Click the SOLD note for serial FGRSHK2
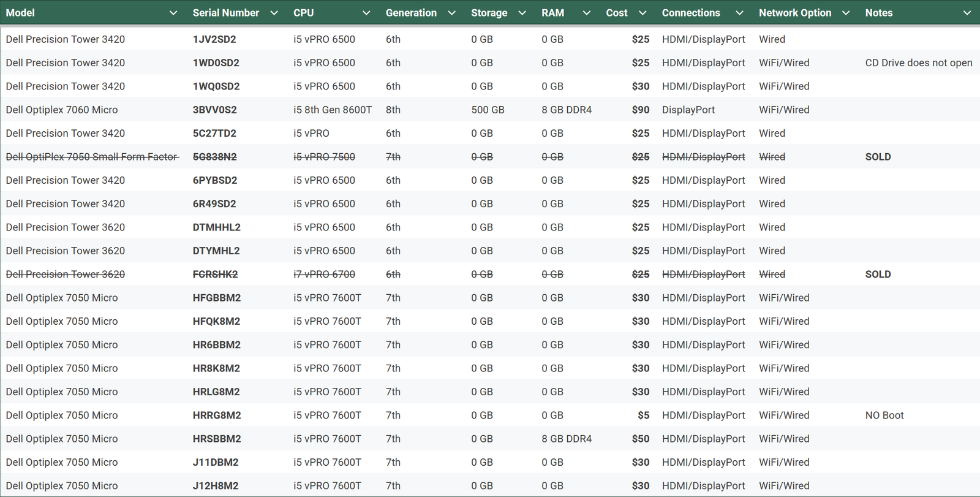This screenshot has height=497, width=980. click(x=878, y=275)
